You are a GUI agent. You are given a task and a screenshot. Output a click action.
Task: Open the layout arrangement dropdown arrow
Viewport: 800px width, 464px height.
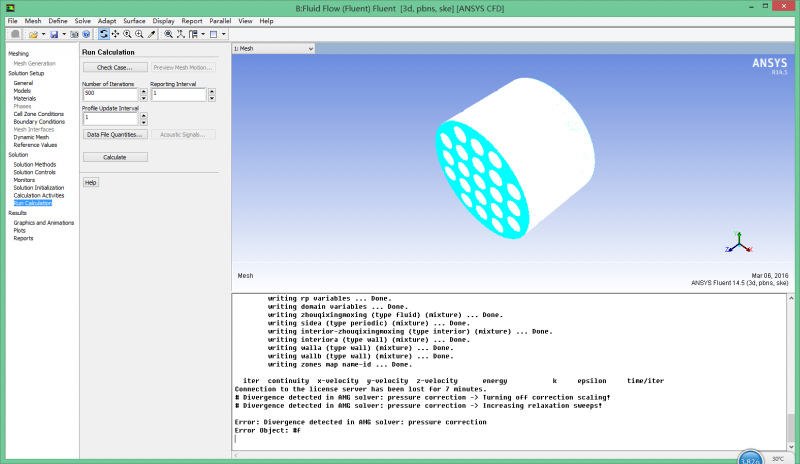click(203, 34)
